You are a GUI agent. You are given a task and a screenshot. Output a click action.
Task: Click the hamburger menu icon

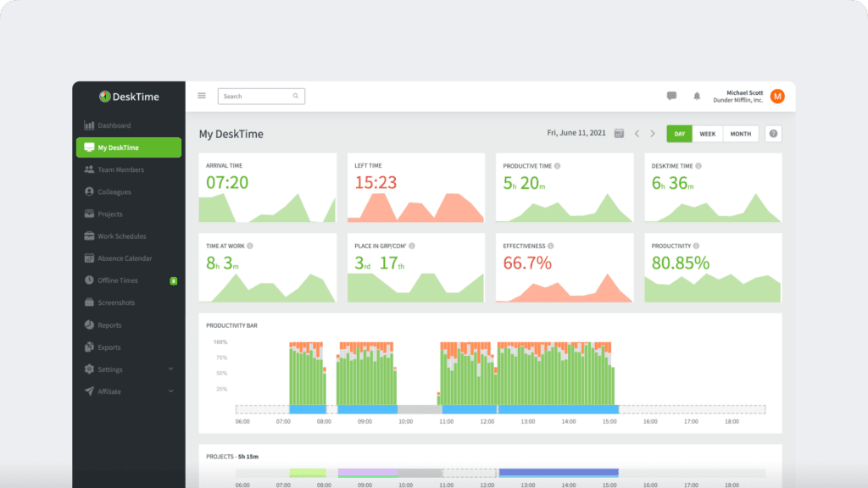tap(202, 96)
